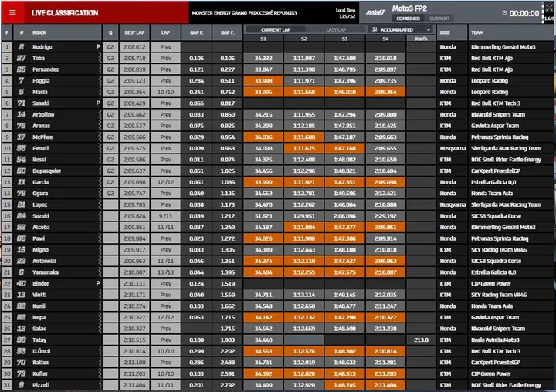Select rider D.Öncü's name
The height and width of the screenshot is (392, 556).
(42, 351)
